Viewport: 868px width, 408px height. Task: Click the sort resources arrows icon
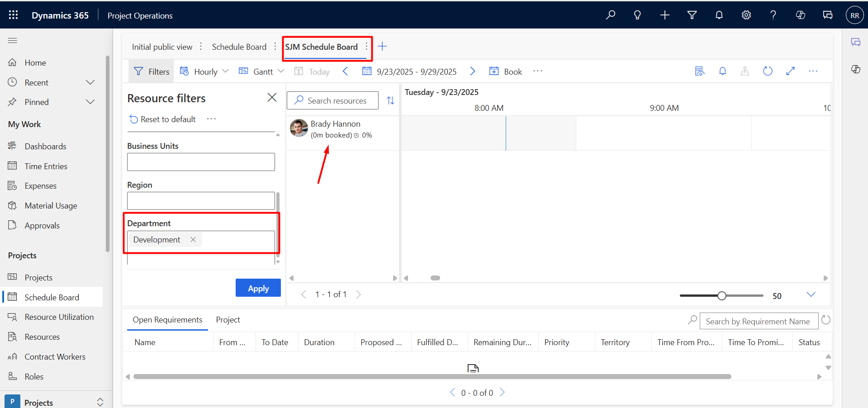click(390, 100)
